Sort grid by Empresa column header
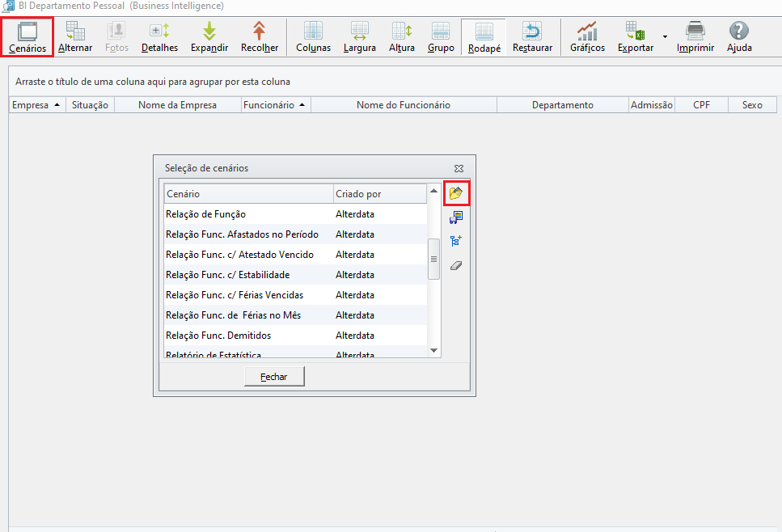 37,105
